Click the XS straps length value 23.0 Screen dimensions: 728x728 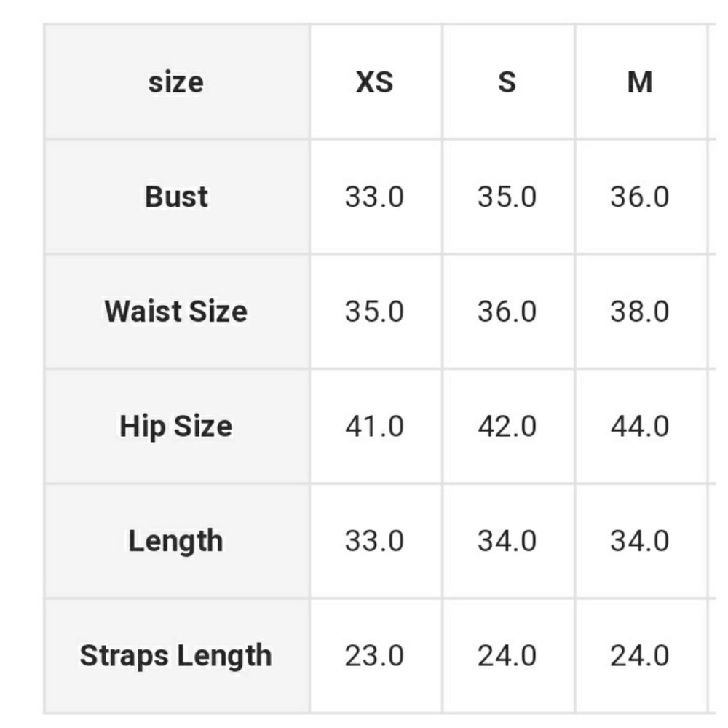pyautogui.click(x=374, y=656)
